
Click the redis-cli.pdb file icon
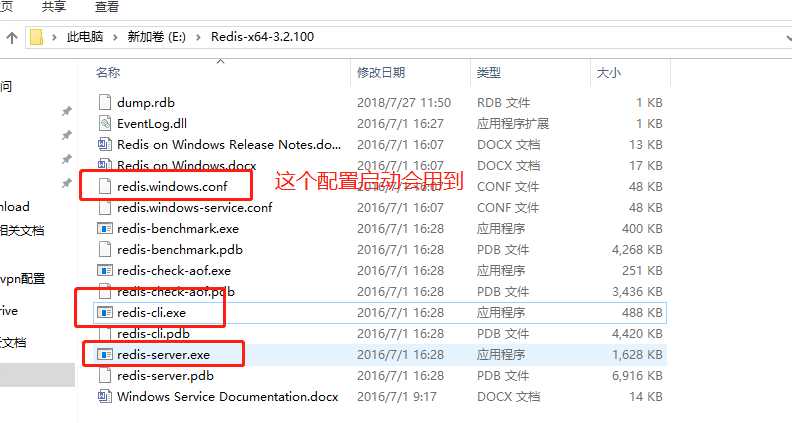coord(105,334)
